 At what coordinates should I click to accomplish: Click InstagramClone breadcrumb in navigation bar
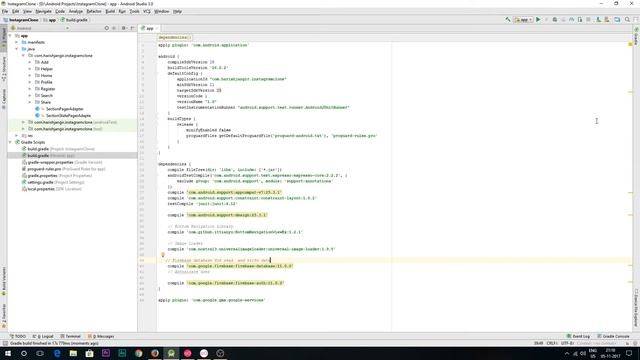(x=21, y=20)
